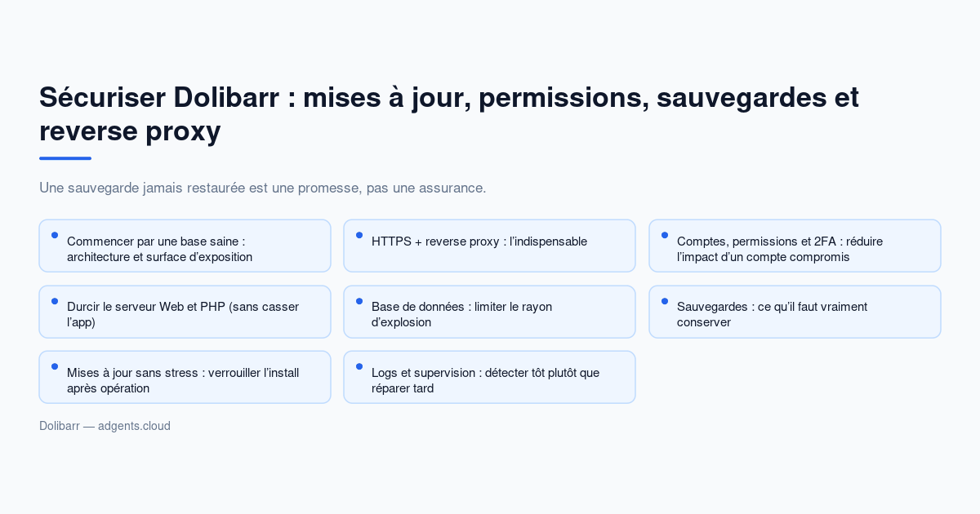Screen dimensions: 980x514
Task: Open the 'Base de données : limiter le rayon' card
Action: click(489, 312)
